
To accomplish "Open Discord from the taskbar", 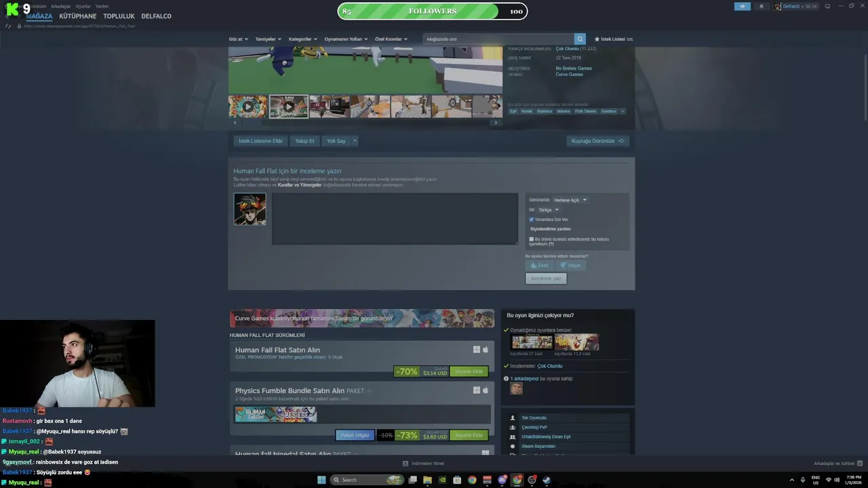I will pos(502,480).
